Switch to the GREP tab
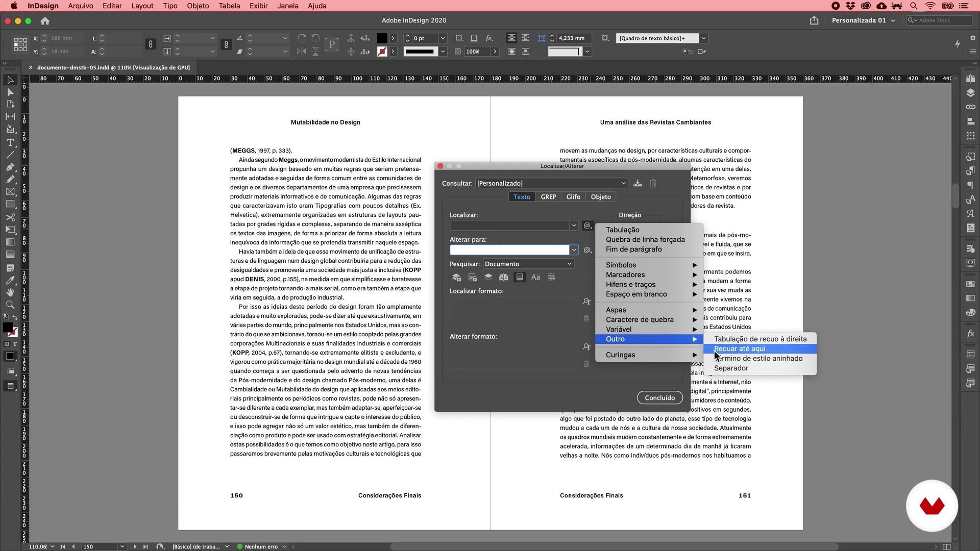This screenshot has height=551, width=980. click(548, 197)
